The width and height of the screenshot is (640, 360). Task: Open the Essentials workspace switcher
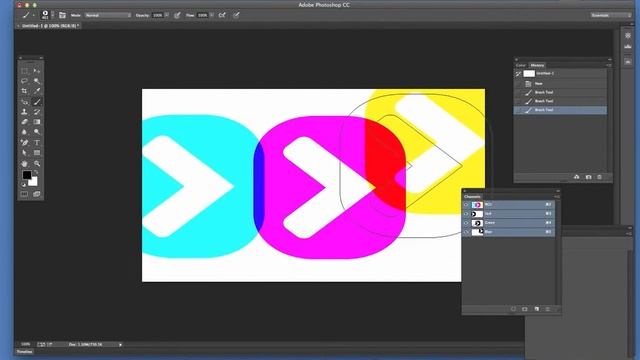610,15
